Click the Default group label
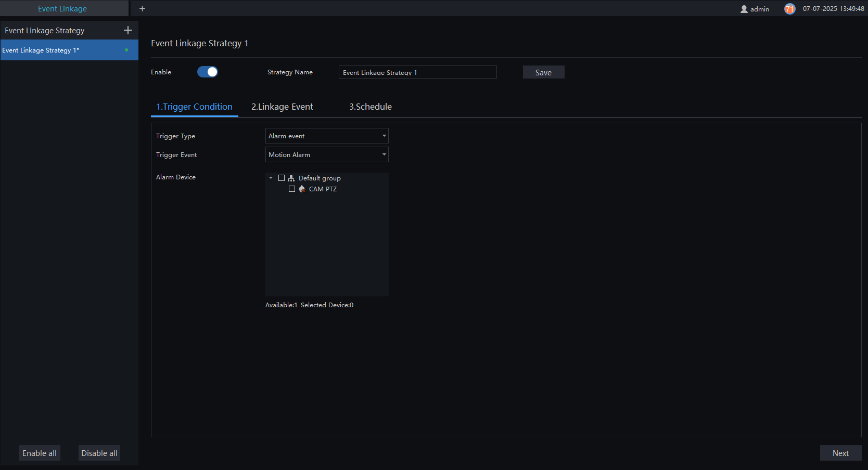The image size is (868, 470). click(320, 178)
